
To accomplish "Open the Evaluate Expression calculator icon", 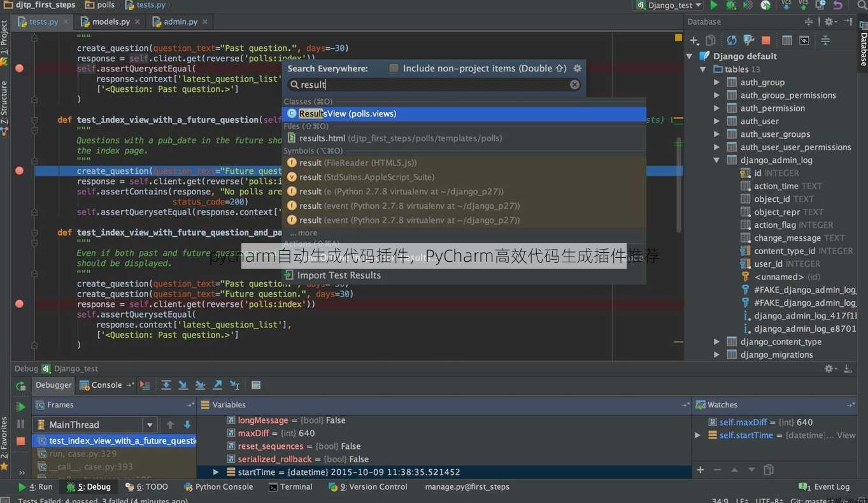I will coord(256,385).
